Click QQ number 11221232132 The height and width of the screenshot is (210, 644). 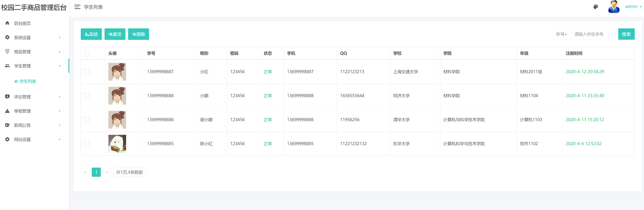pyautogui.click(x=353, y=144)
